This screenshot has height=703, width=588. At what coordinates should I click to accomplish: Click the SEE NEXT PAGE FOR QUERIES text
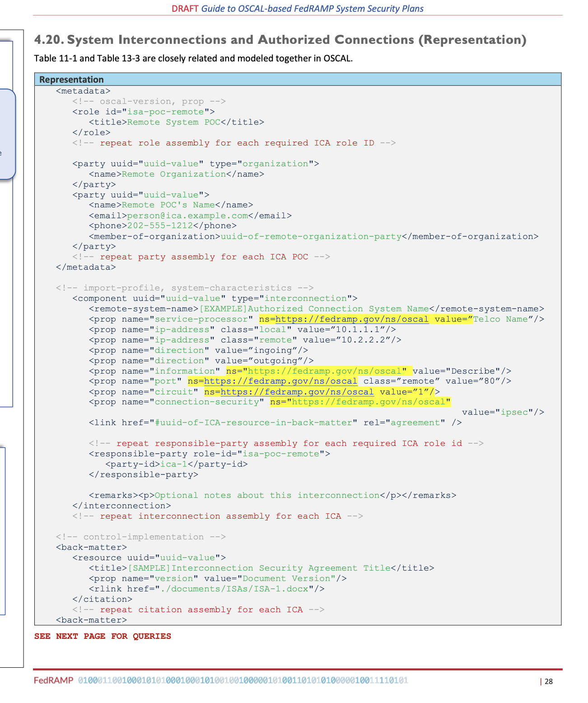click(x=103, y=636)
